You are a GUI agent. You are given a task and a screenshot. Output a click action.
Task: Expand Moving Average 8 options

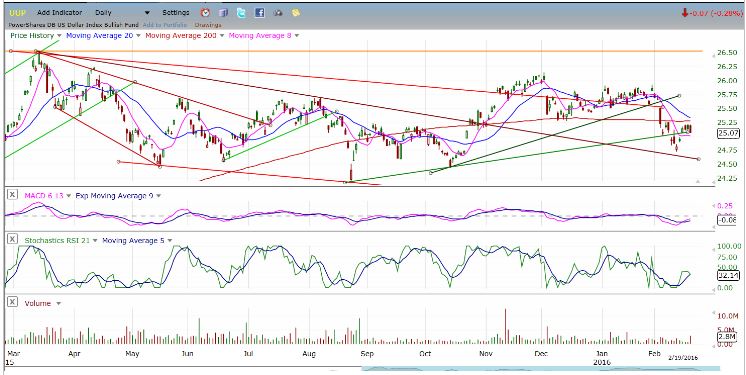(296, 36)
